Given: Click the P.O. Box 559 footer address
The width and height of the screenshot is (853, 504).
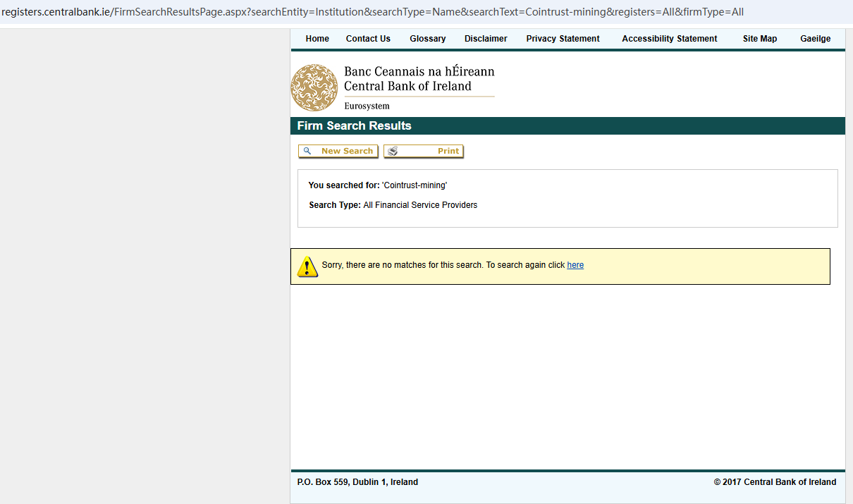Looking at the screenshot, I should (357, 482).
